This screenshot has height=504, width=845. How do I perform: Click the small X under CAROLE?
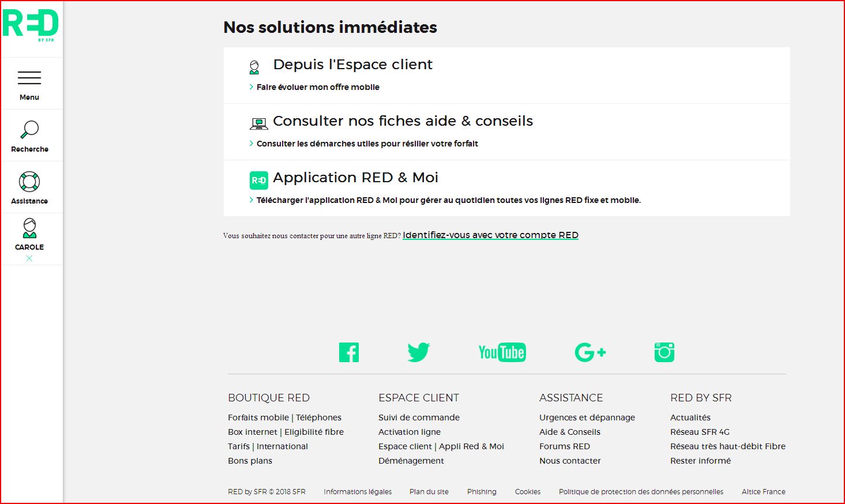click(x=29, y=258)
